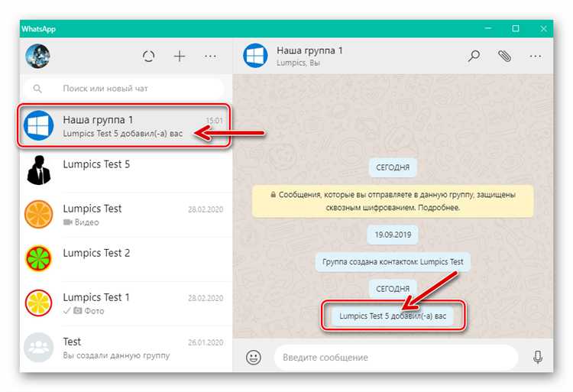This screenshot has height=392, width=573.
Task: Record a voice message with microphone
Action: (x=538, y=358)
